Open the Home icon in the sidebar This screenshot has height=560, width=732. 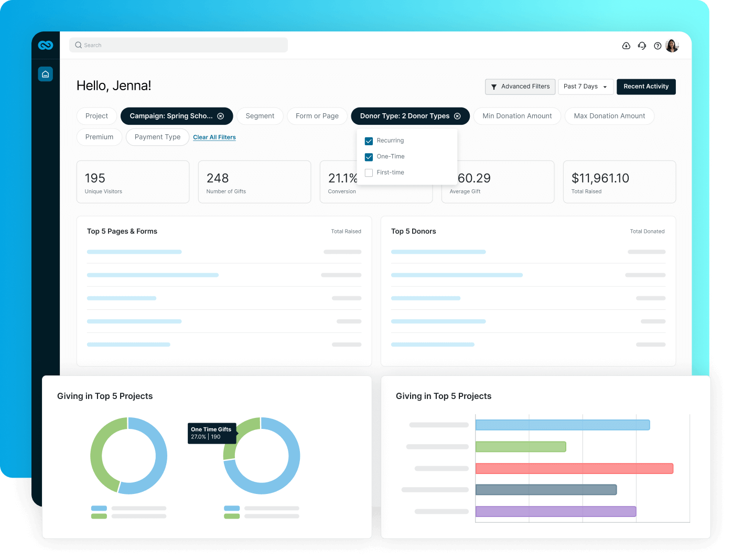(x=46, y=74)
